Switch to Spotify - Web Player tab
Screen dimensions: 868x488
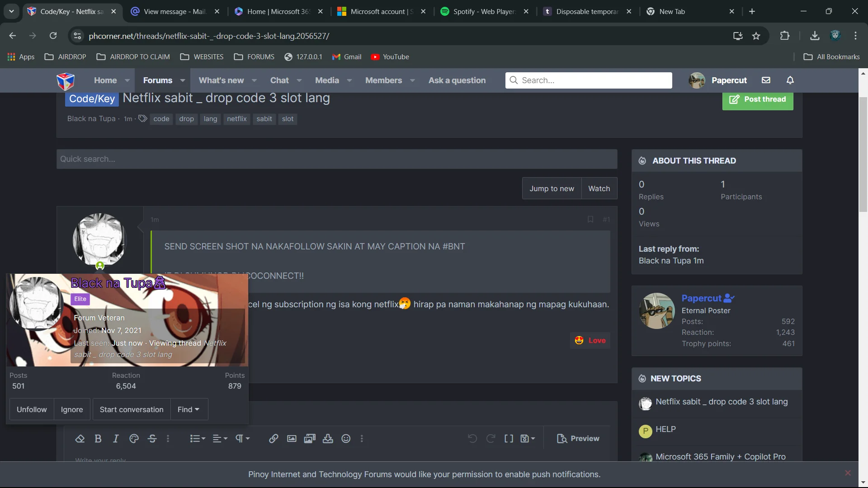[485, 11]
